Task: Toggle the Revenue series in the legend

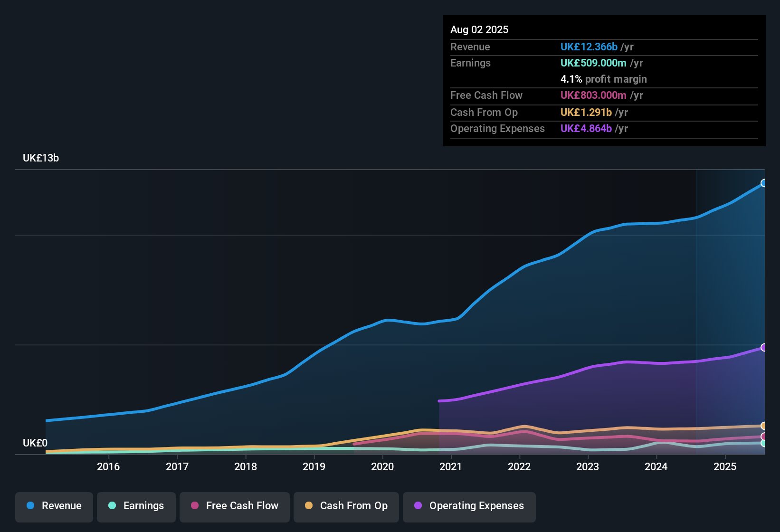Action: 54,506
